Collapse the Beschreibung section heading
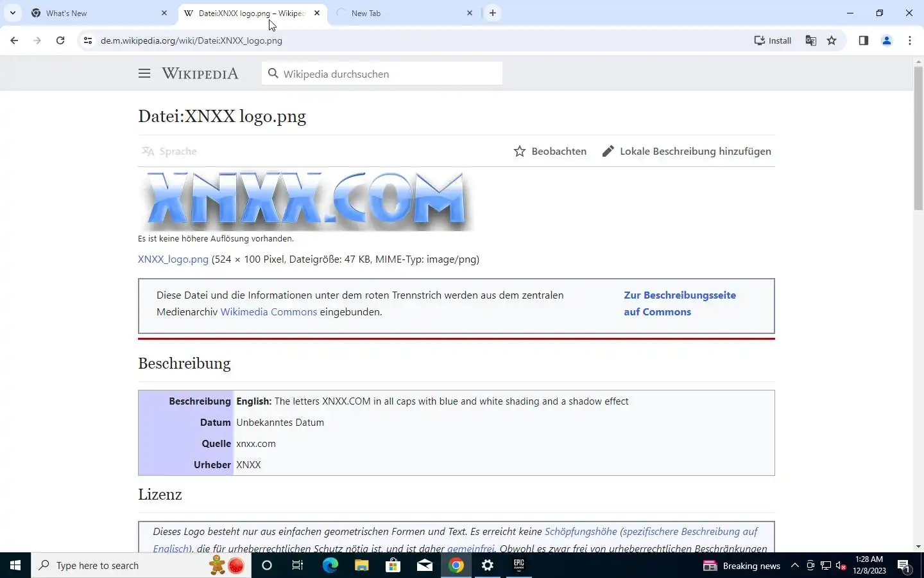This screenshot has height=578, width=924. click(184, 363)
